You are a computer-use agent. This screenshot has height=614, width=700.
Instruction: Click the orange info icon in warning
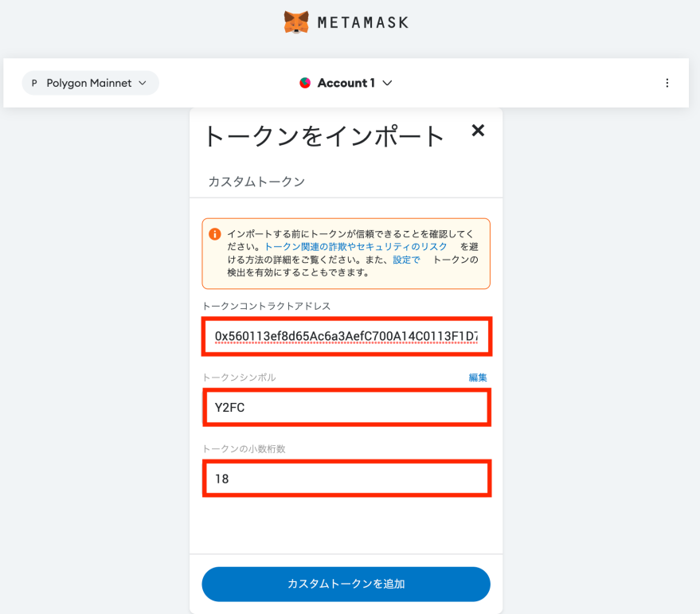pyautogui.click(x=215, y=234)
